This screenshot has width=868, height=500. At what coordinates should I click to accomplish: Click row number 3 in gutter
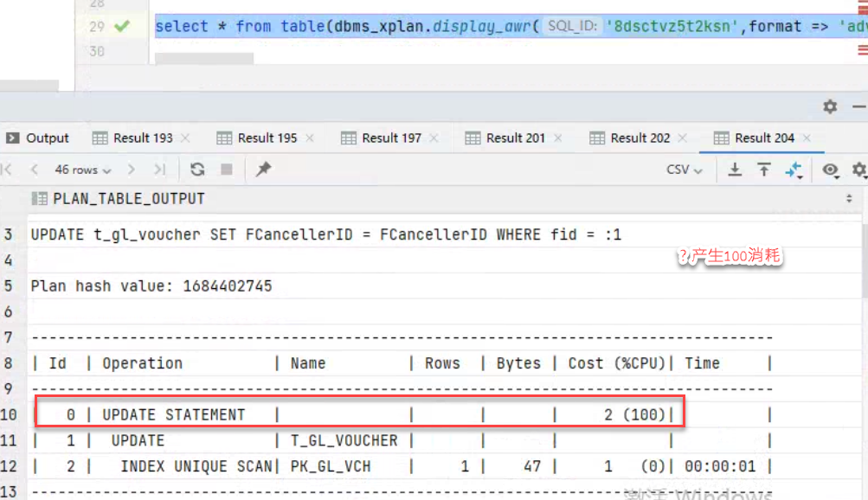coord(9,234)
